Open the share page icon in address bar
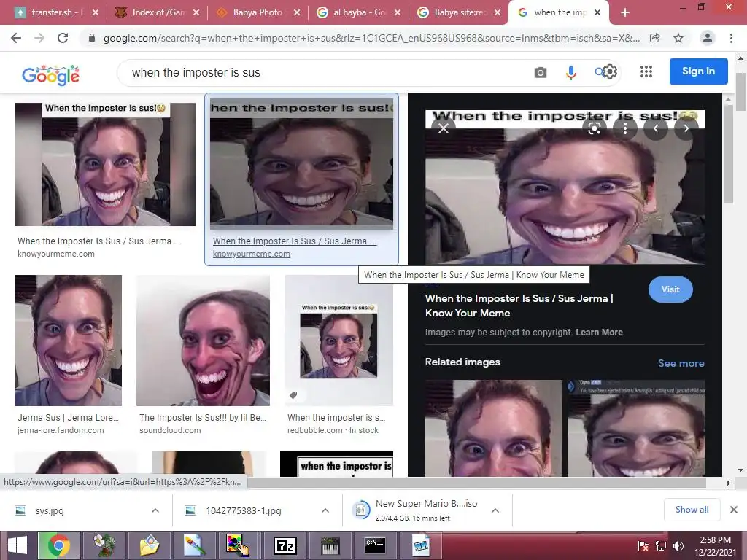The width and height of the screenshot is (747, 560). pyautogui.click(x=655, y=38)
